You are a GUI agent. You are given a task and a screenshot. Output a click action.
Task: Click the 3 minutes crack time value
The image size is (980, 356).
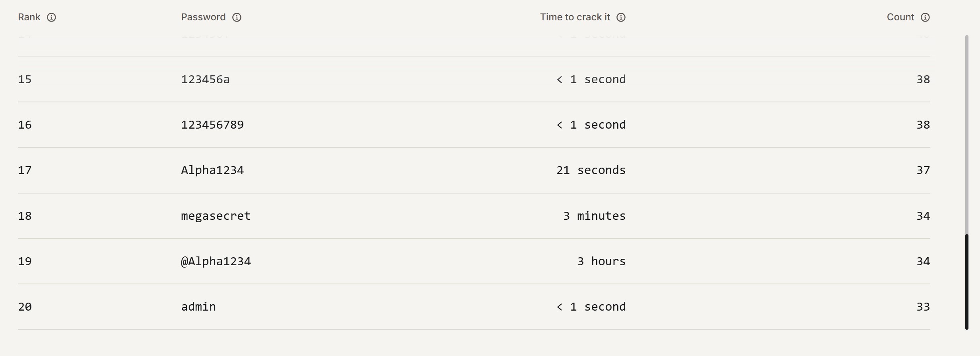click(595, 216)
